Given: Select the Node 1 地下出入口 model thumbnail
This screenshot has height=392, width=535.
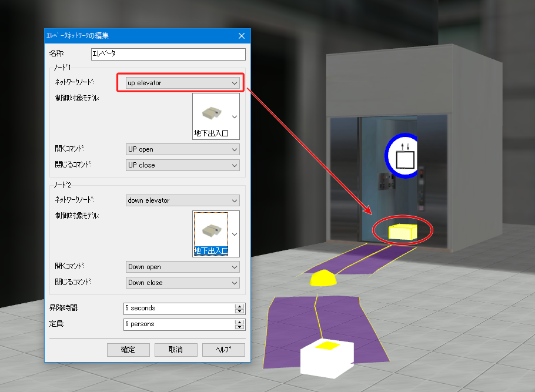Looking at the screenshot, I should tap(212, 116).
